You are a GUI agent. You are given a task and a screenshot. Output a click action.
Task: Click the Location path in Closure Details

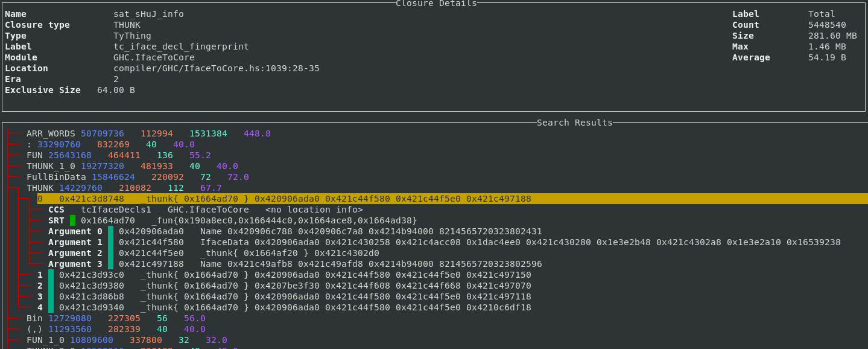(216, 68)
